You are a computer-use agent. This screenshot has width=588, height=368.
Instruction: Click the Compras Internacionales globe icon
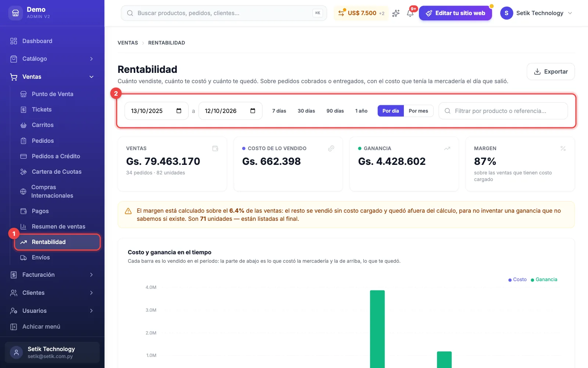coord(23,191)
